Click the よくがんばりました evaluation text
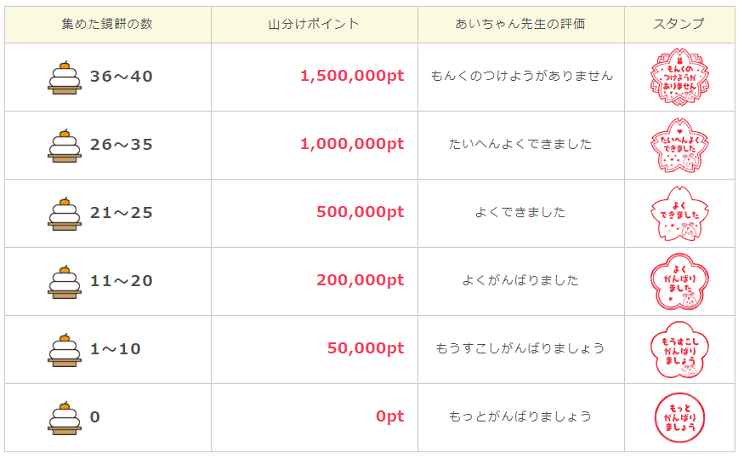This screenshot has height=459, width=744. (520, 280)
